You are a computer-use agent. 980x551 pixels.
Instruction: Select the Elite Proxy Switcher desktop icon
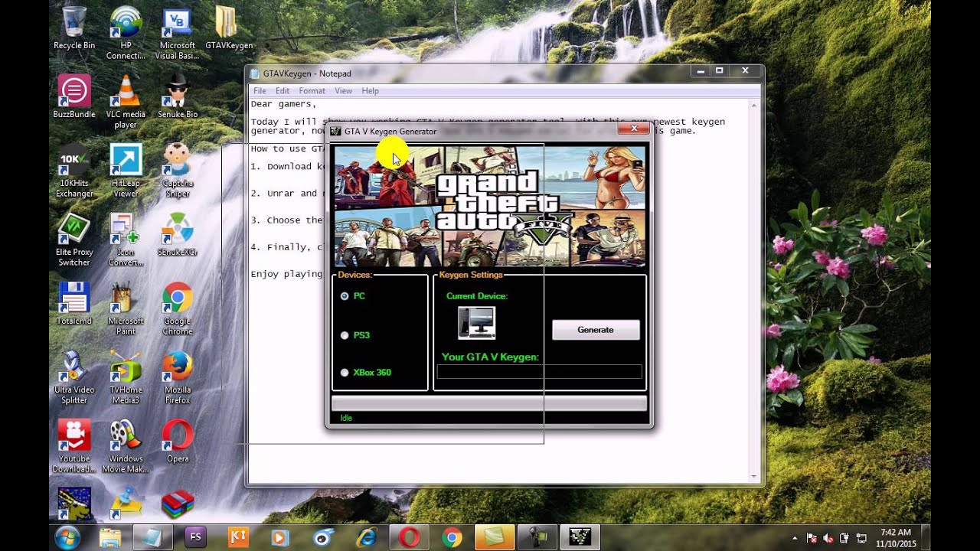(x=74, y=240)
